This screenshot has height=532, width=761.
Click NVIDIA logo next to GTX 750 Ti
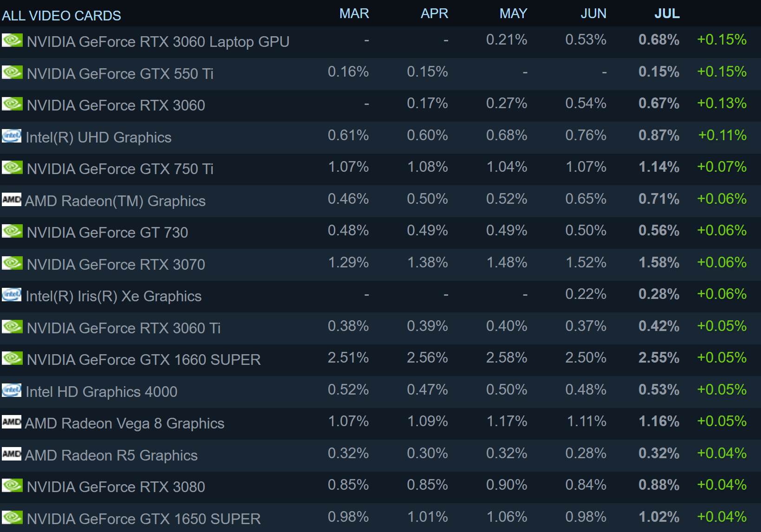coord(12,168)
